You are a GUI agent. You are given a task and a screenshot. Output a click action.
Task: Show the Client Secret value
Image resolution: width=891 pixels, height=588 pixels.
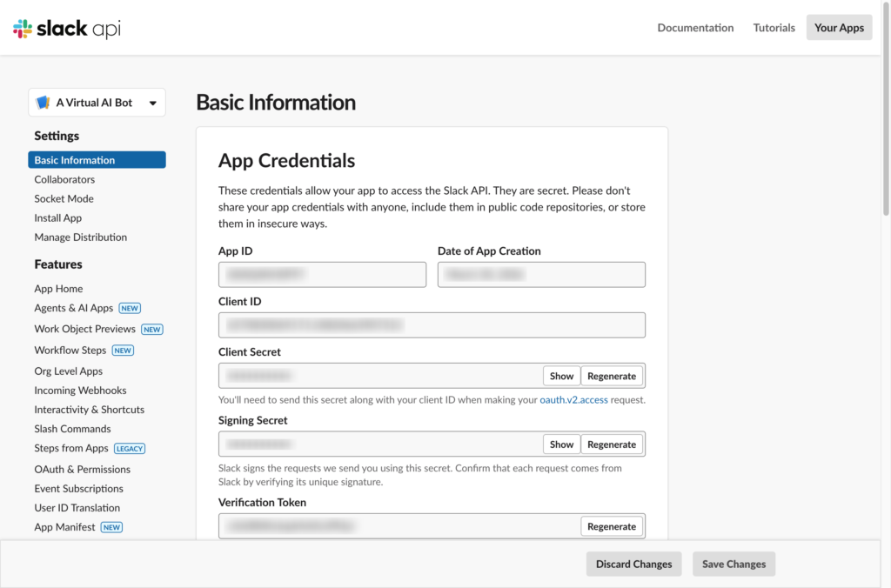pyautogui.click(x=561, y=376)
